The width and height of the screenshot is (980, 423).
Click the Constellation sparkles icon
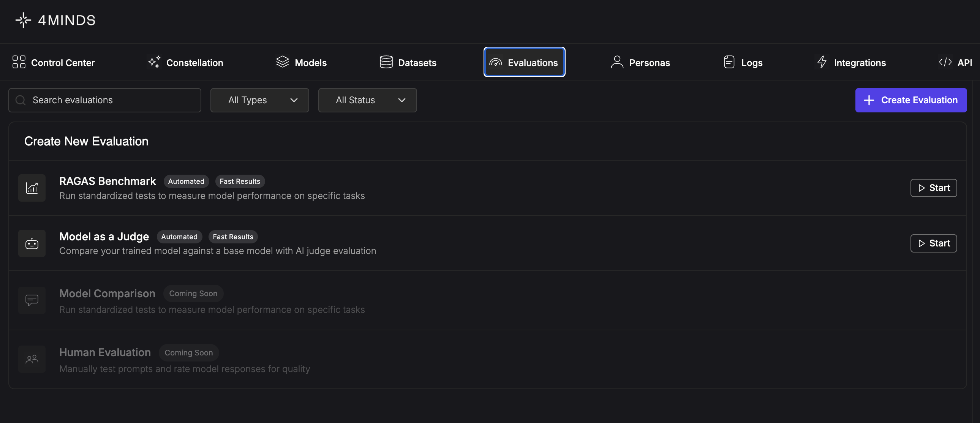(x=154, y=62)
